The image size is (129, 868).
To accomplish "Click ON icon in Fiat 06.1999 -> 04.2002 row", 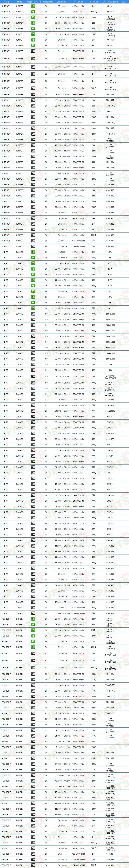I will (x=33, y=529).
